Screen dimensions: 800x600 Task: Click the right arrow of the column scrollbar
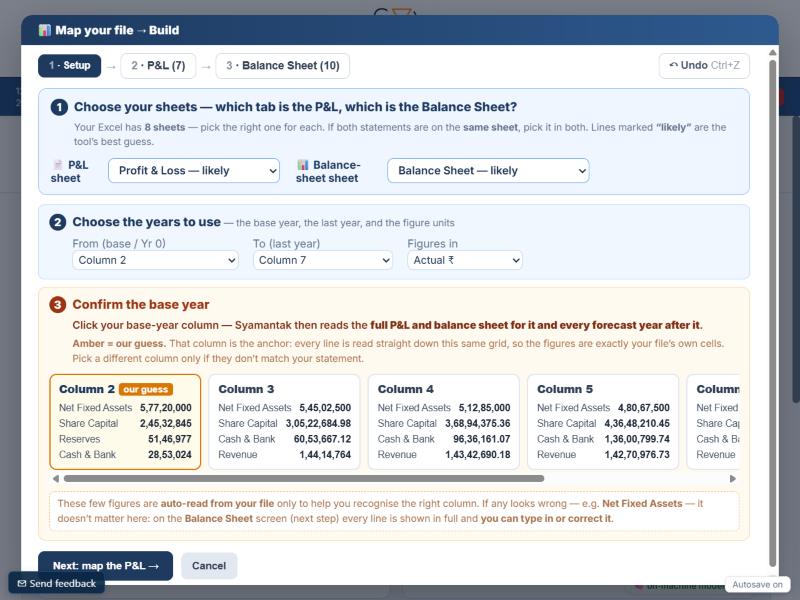[x=733, y=479]
